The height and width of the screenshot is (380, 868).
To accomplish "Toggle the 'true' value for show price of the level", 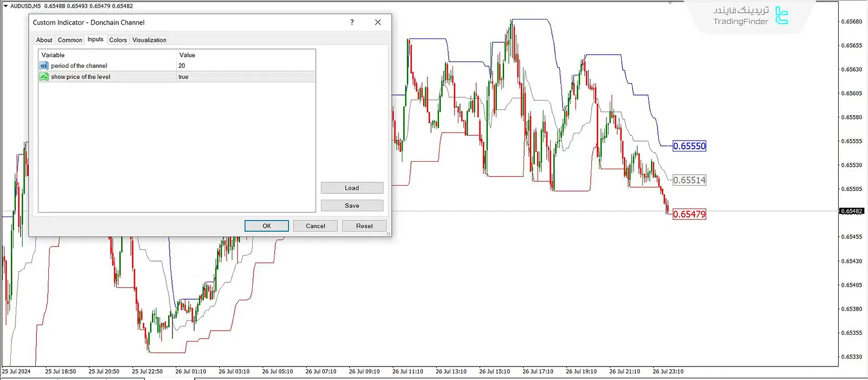I will coord(183,77).
